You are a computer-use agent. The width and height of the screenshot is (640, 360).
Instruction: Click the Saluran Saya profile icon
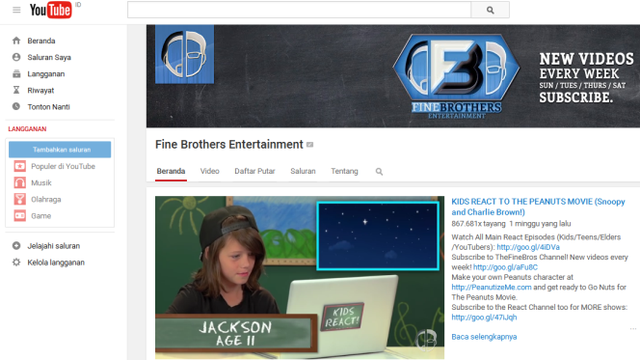(16, 57)
